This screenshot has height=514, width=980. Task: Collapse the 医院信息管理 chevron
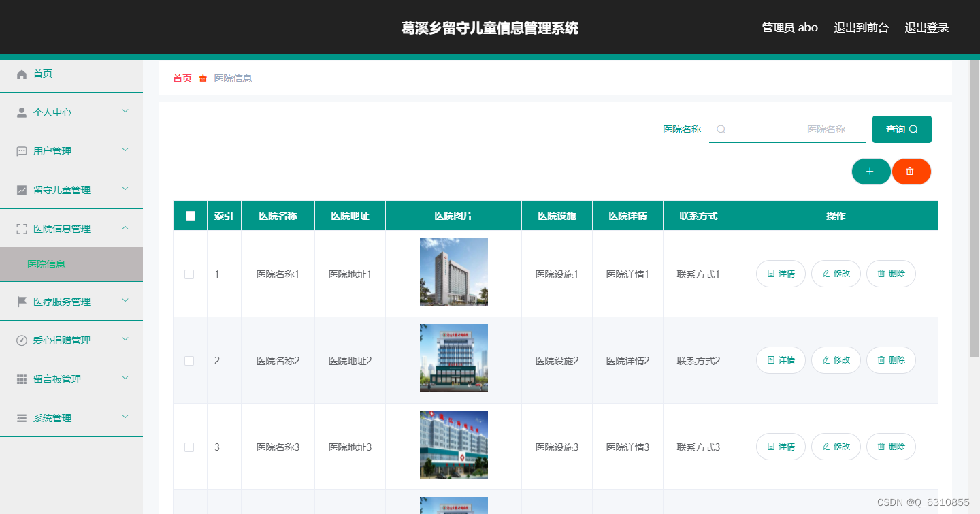pyautogui.click(x=125, y=227)
